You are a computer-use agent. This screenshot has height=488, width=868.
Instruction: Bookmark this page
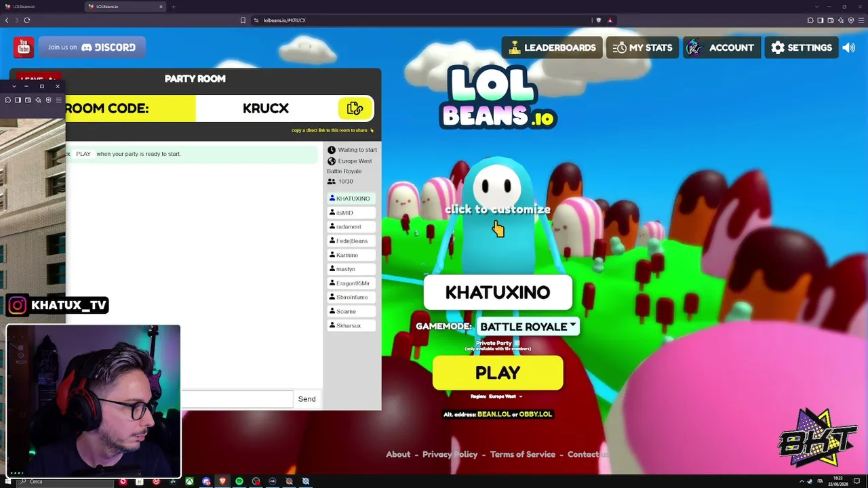tap(243, 20)
